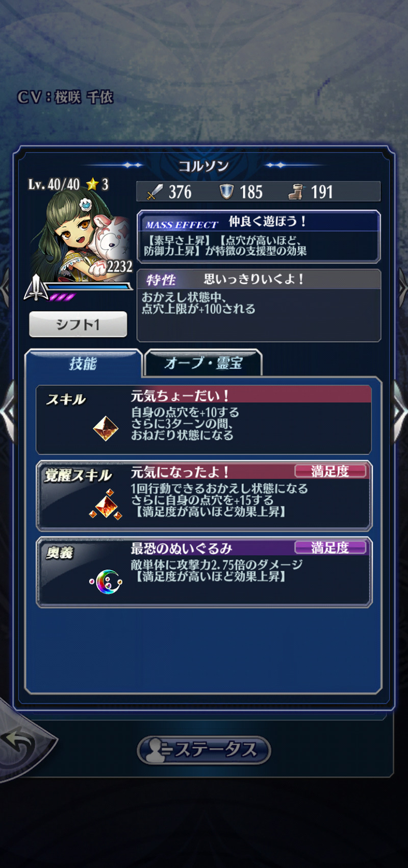Open the MASS EFFECT 仲良く遊ぼう panel
408x868 pixels.
tap(259, 236)
